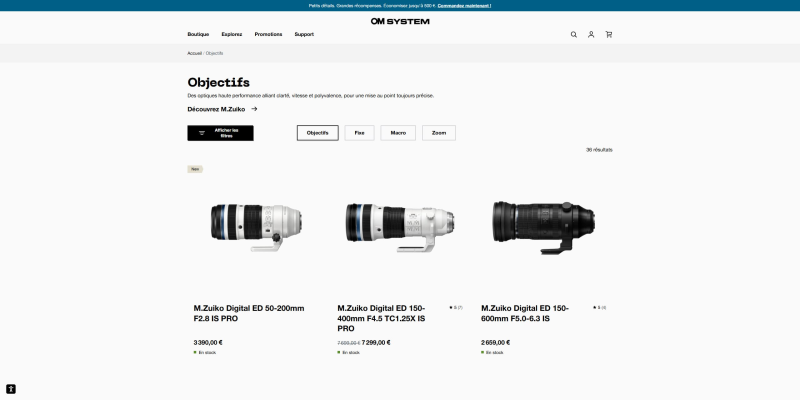Viewport: 800px width, 400px height.
Task: Open the accessibility widget icon
Action: pyautogui.click(x=11, y=389)
